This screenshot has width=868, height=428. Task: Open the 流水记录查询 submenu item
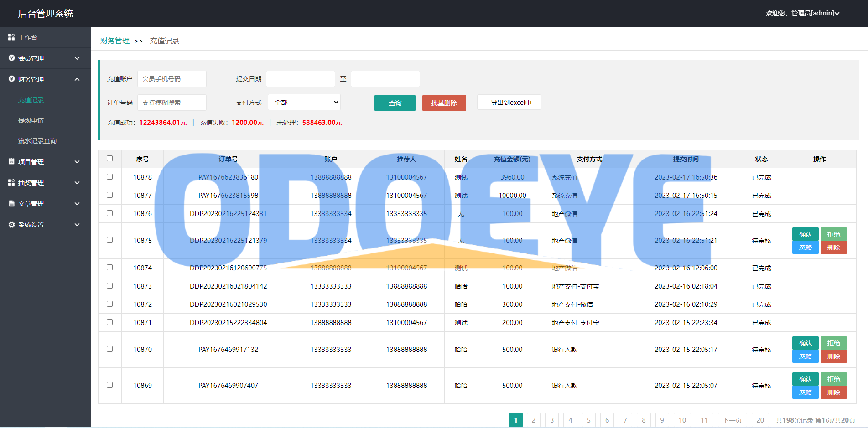click(37, 141)
